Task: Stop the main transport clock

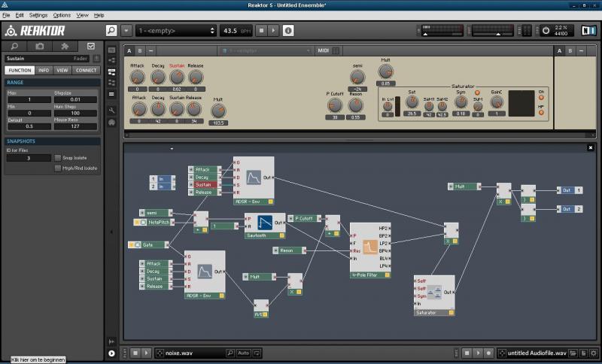Action: 262,30
